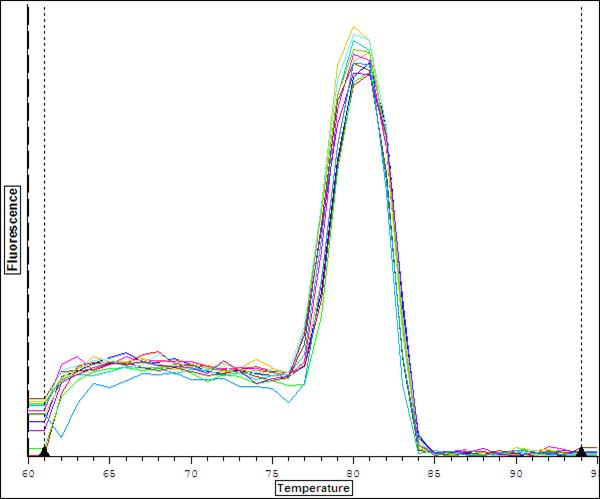Click the right black triangle range marker
The width and height of the screenshot is (600, 499).
(581, 451)
